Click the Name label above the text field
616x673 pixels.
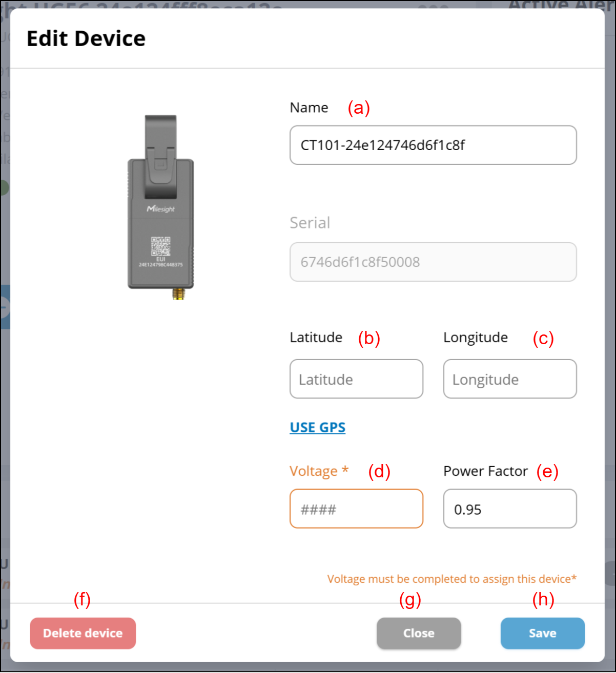coord(309,108)
